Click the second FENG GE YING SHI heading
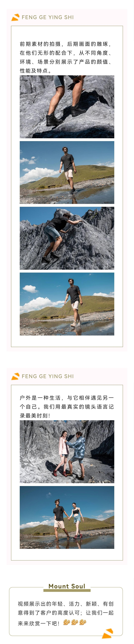134x644 pixels. click(x=48, y=376)
